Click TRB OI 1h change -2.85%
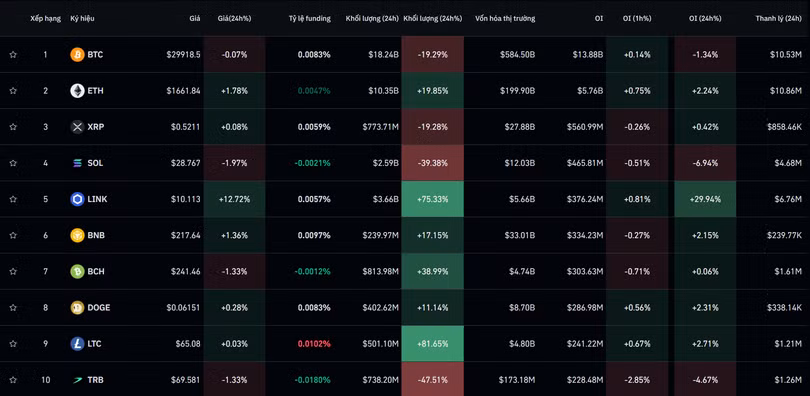This screenshot has height=396, width=810. [637, 380]
